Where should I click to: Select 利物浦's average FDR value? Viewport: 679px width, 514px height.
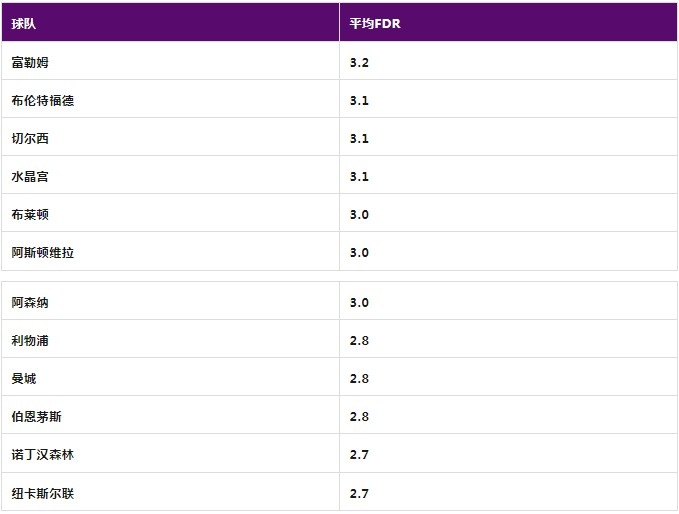point(360,340)
